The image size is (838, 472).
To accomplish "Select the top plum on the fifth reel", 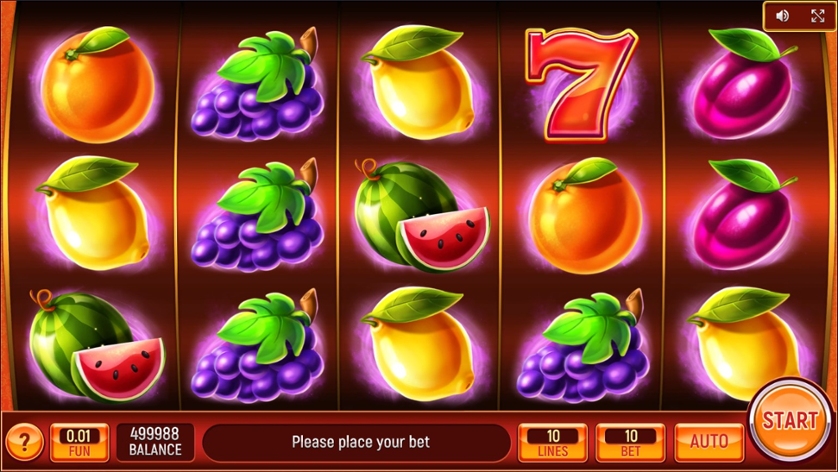I will click(x=745, y=83).
